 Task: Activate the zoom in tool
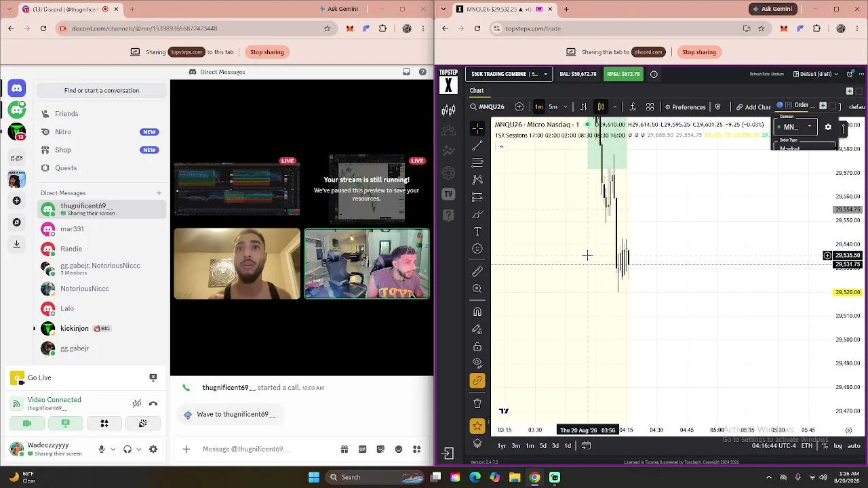click(477, 289)
